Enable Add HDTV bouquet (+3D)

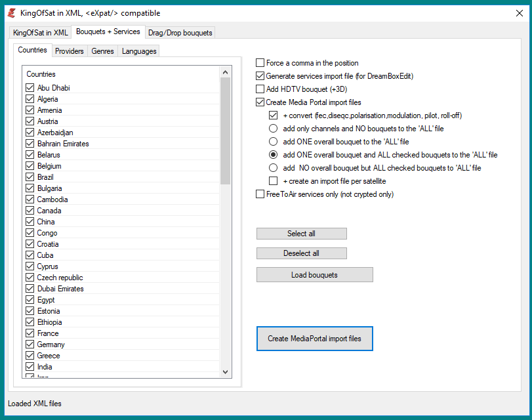point(260,89)
